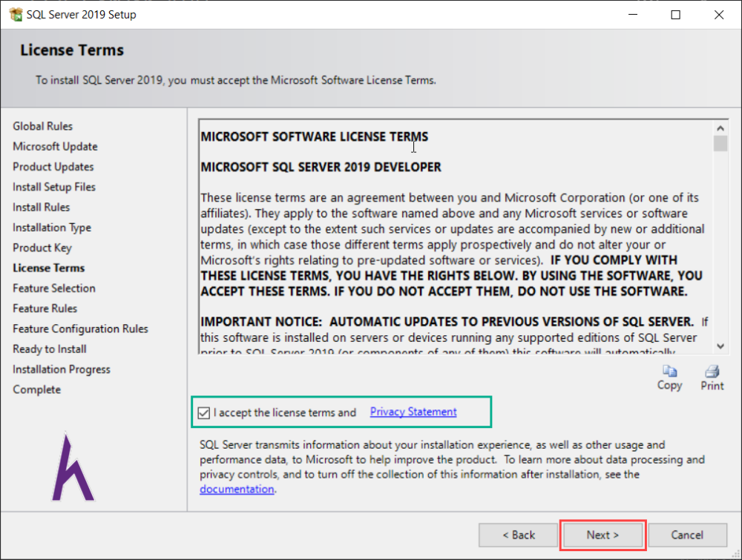Cancel the SQL Server setup

[687, 535]
